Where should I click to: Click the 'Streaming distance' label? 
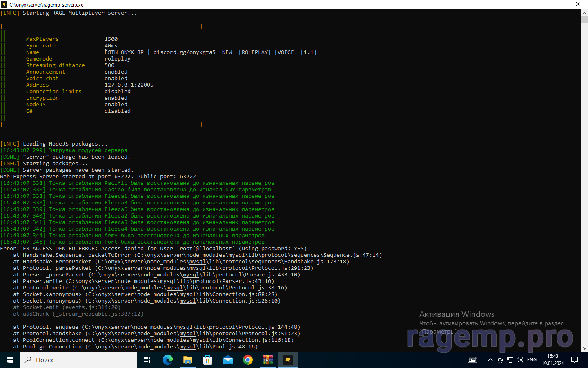pos(56,65)
